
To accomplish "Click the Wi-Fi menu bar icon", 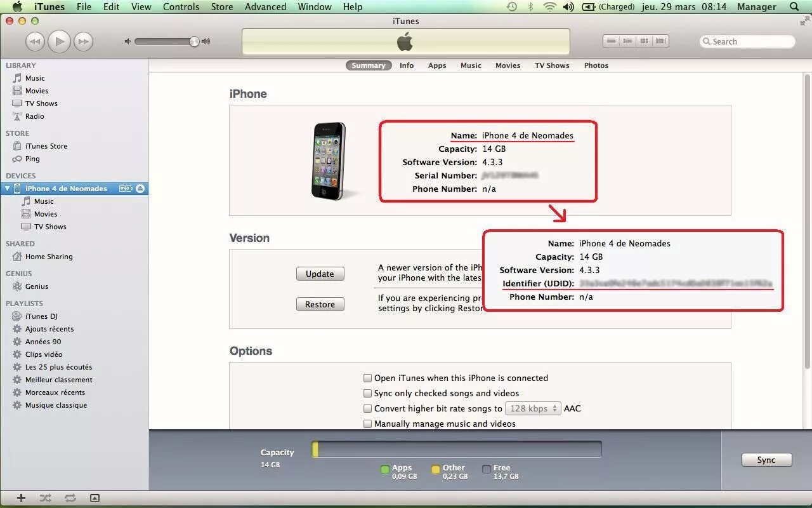I will tap(549, 7).
